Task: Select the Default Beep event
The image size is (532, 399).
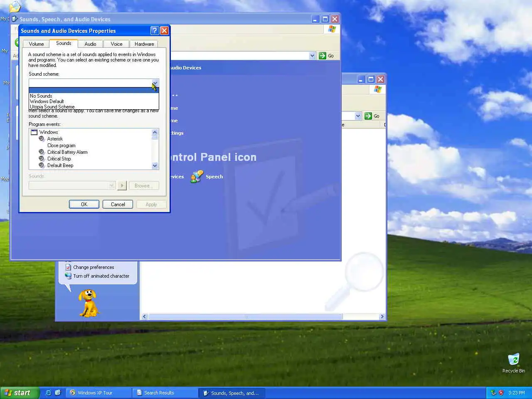Action: pos(60,165)
